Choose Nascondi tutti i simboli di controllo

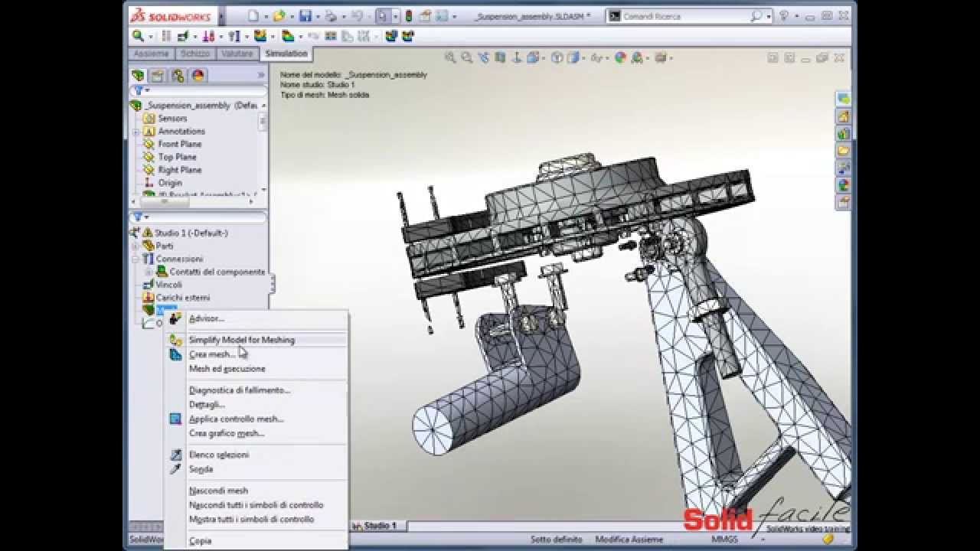[256, 505]
